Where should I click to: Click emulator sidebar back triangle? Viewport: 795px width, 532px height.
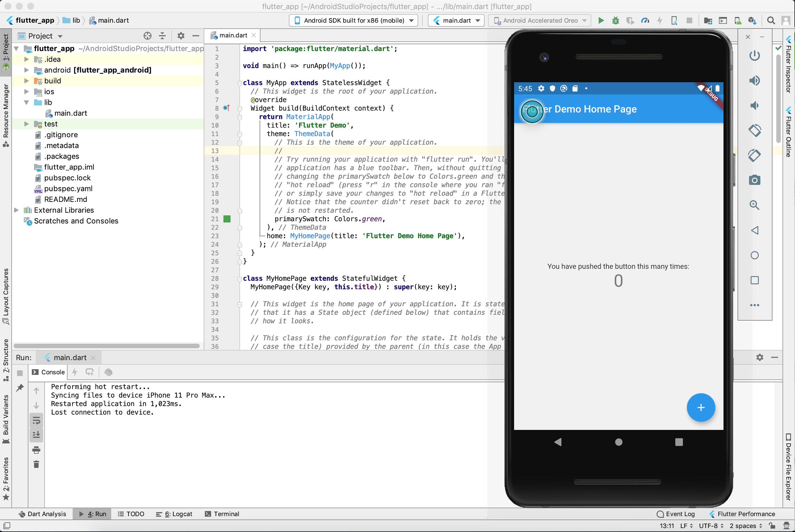pos(754,230)
